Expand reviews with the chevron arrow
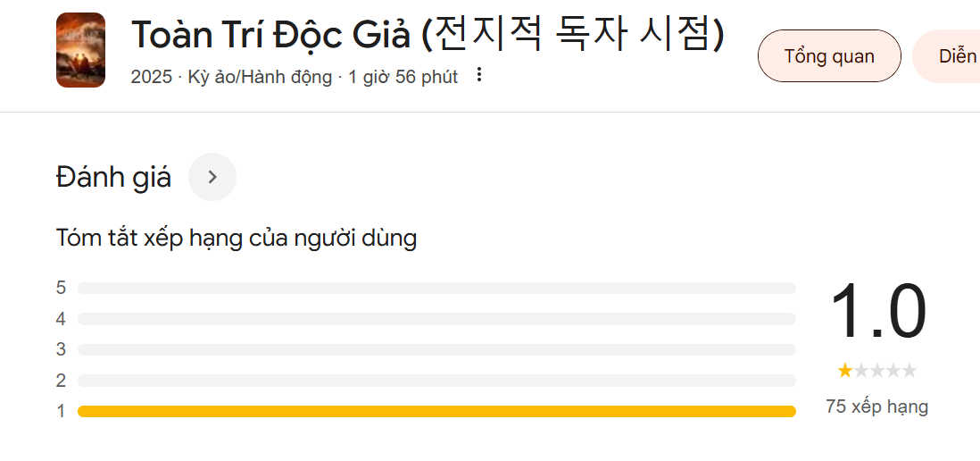Viewport: 980px width, 461px height. (212, 177)
